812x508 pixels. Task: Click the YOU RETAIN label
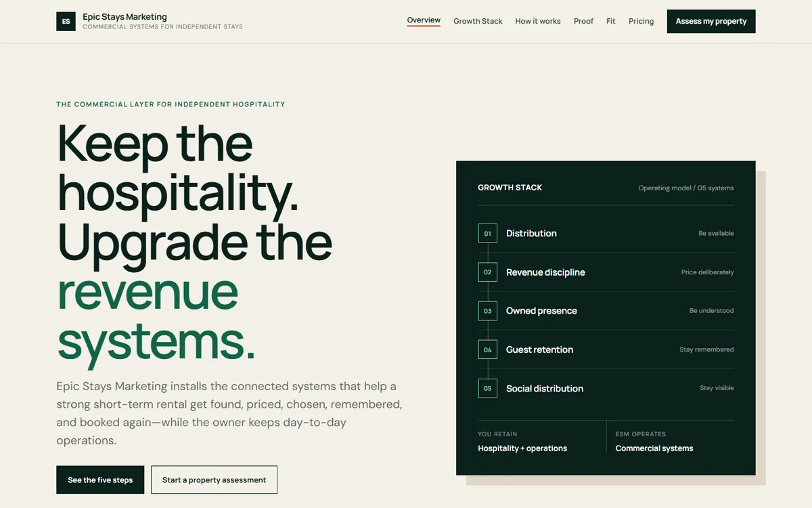point(497,434)
